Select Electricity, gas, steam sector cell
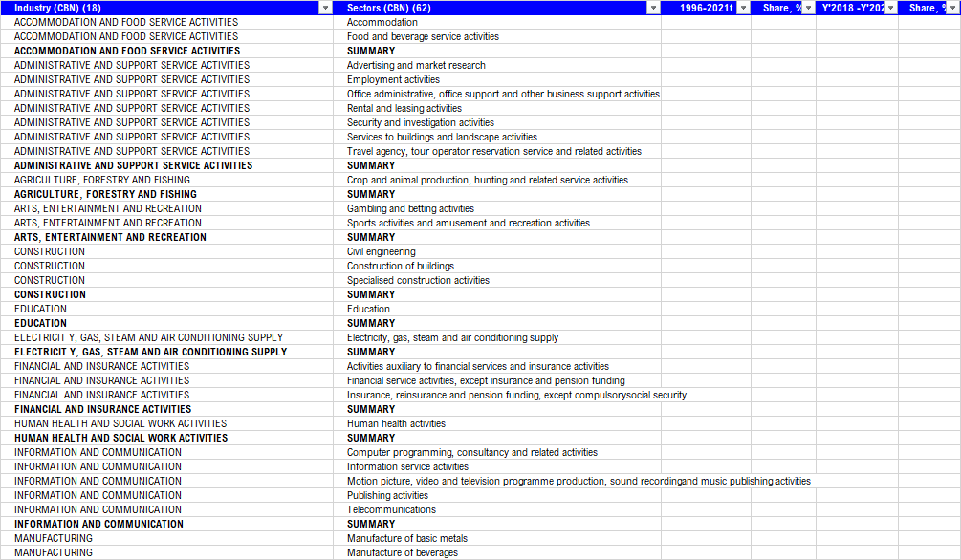The height and width of the screenshot is (560, 961). point(497,337)
